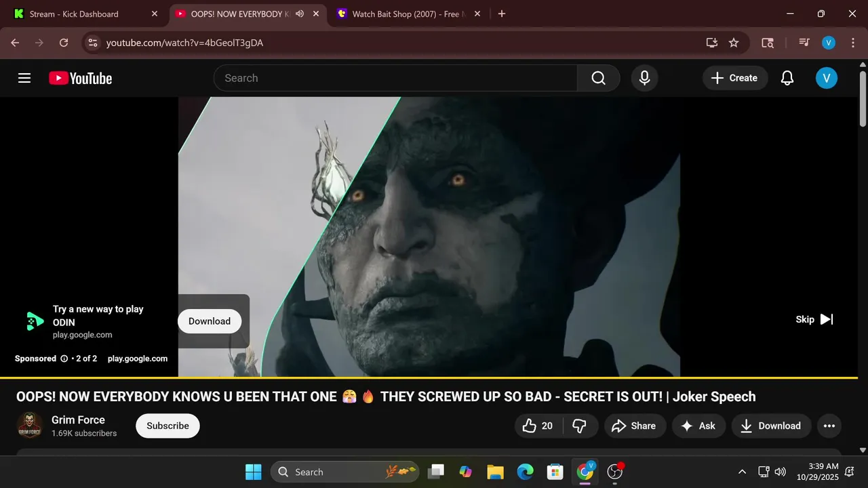Subscribe to Grim Force channel
This screenshot has width=868, height=488.
(x=167, y=426)
